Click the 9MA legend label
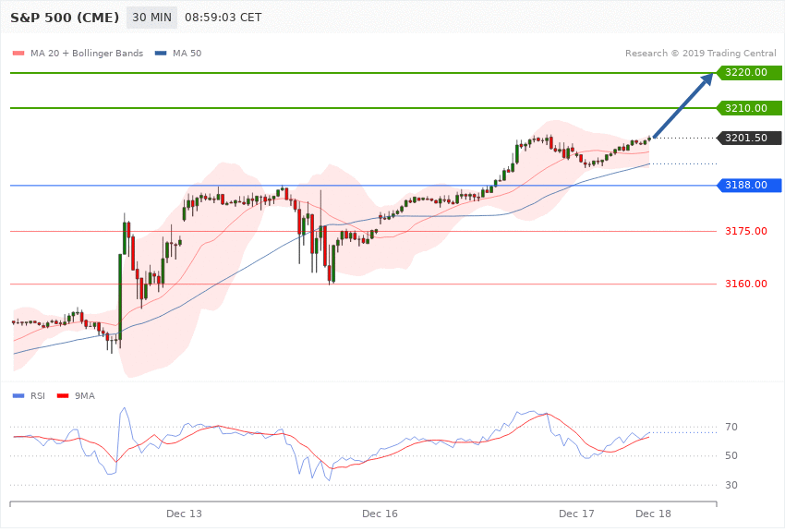 [x=85, y=396]
